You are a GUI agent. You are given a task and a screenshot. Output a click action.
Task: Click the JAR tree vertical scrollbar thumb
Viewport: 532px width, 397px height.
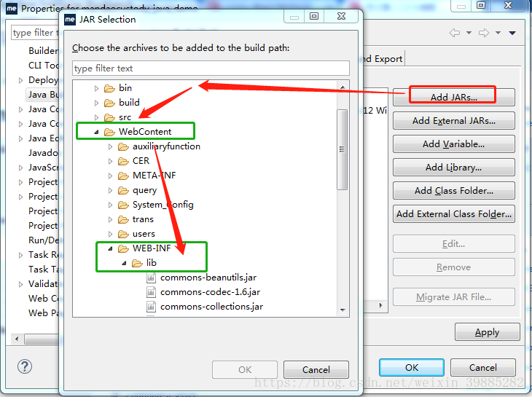(342, 149)
